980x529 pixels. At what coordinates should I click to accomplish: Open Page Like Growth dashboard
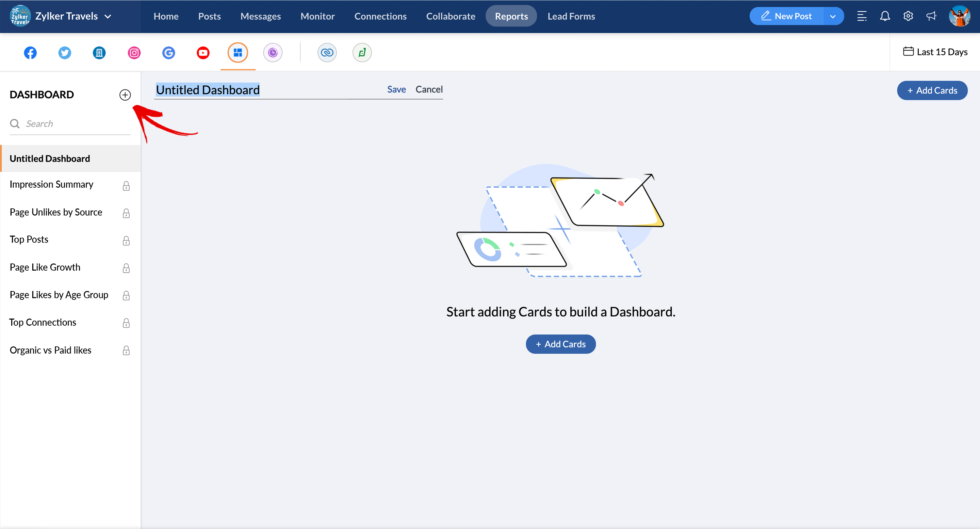pyautogui.click(x=45, y=267)
